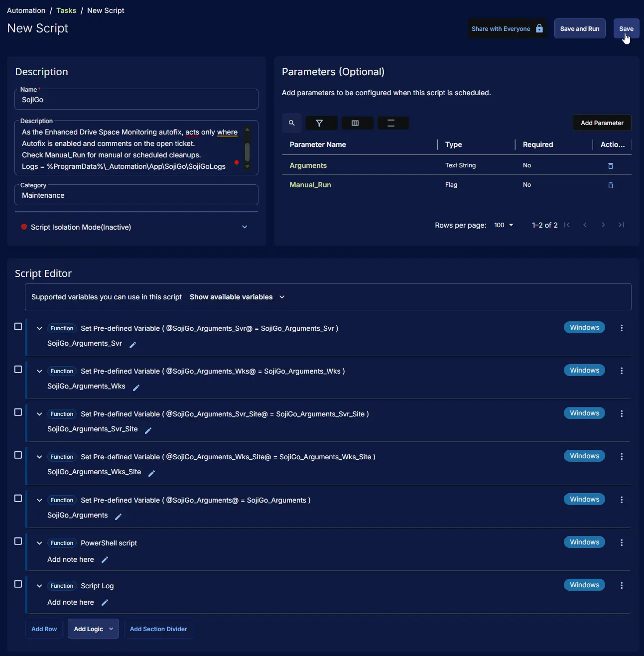Collapse the PowerShell script function row
Image resolution: width=644 pixels, height=656 pixels.
39,543
